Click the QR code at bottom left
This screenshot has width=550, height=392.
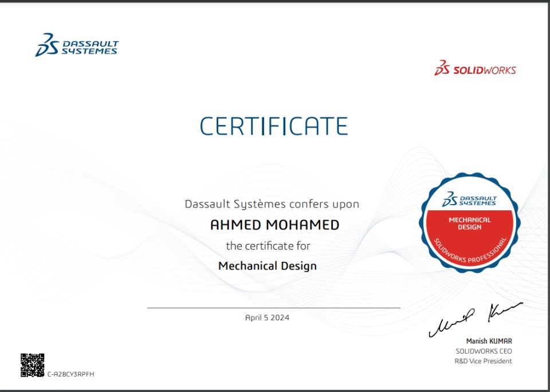click(32, 365)
